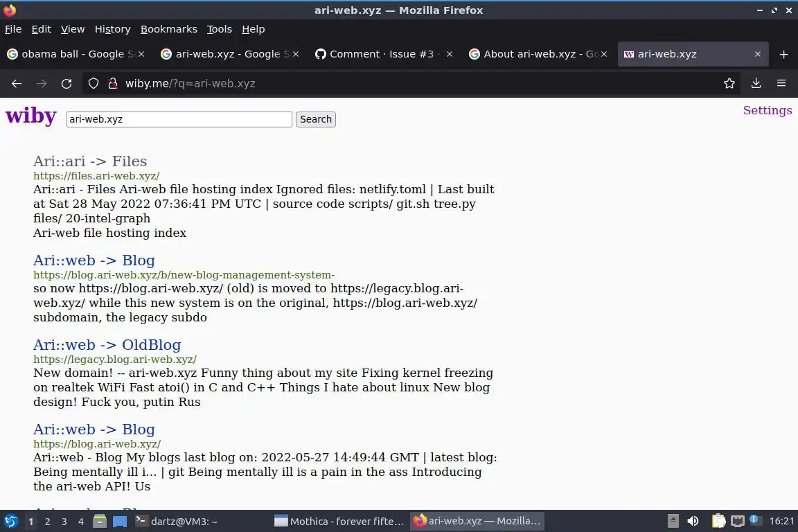Open the file manager taskbar launcher
The image size is (798, 532).
pos(100,522)
